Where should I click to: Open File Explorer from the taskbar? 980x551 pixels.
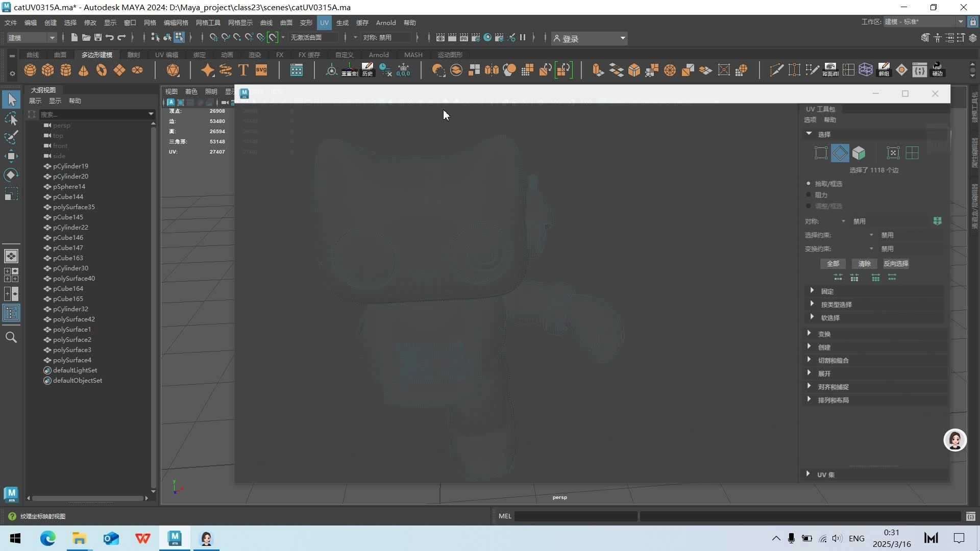coord(79,538)
